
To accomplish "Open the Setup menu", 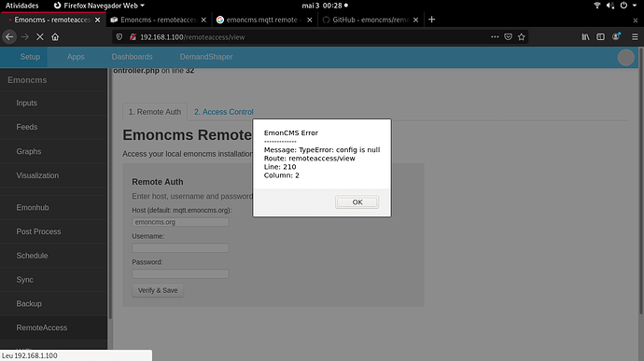I will click(x=30, y=57).
